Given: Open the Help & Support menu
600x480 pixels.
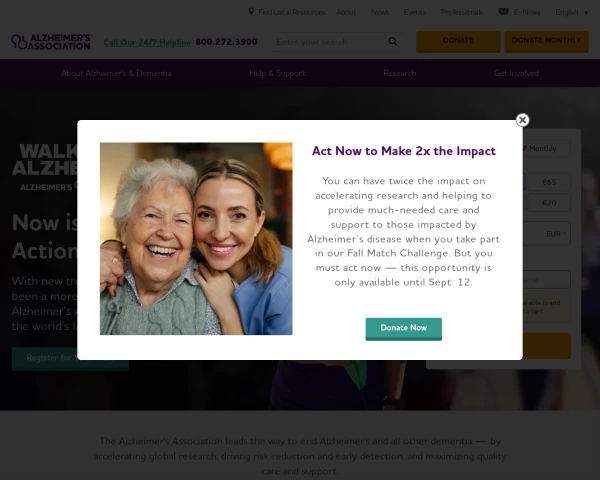Looking at the screenshot, I should [277, 73].
